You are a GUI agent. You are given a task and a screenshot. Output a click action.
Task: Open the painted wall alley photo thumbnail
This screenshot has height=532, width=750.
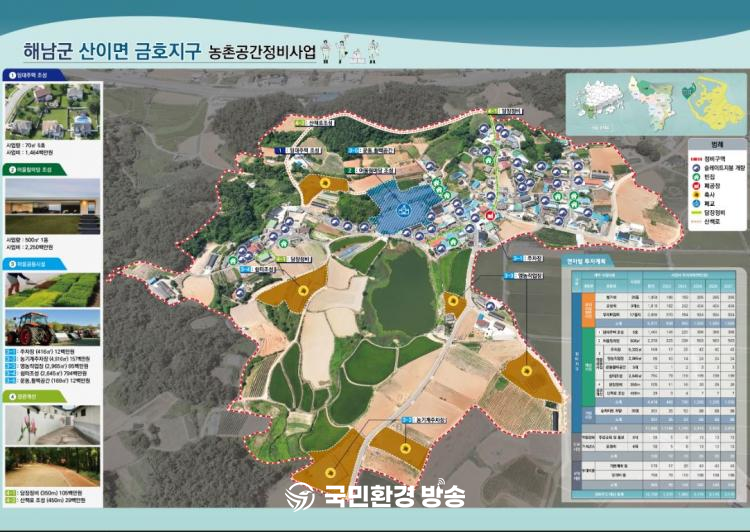[x=53, y=425]
